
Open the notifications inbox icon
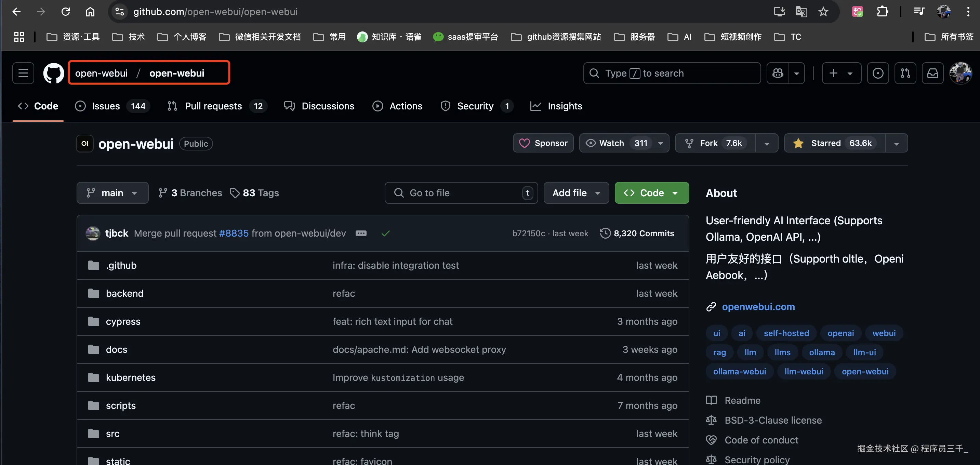coord(932,73)
